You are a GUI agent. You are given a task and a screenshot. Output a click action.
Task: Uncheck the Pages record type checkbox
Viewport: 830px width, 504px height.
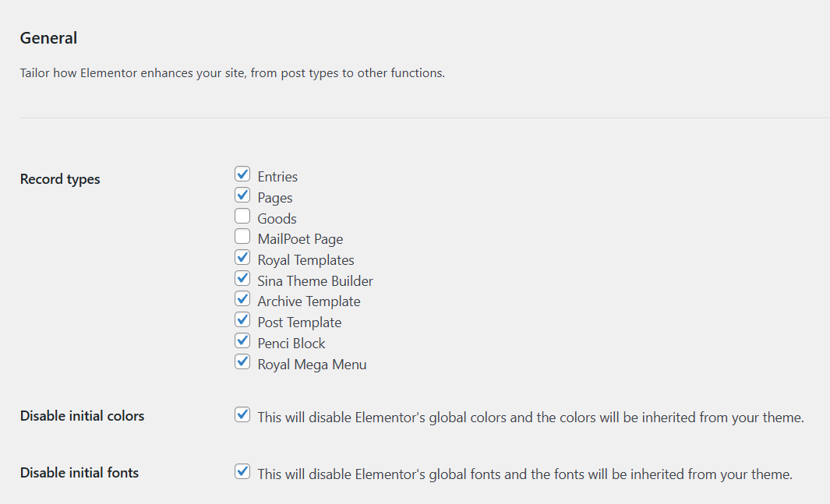[x=242, y=196]
